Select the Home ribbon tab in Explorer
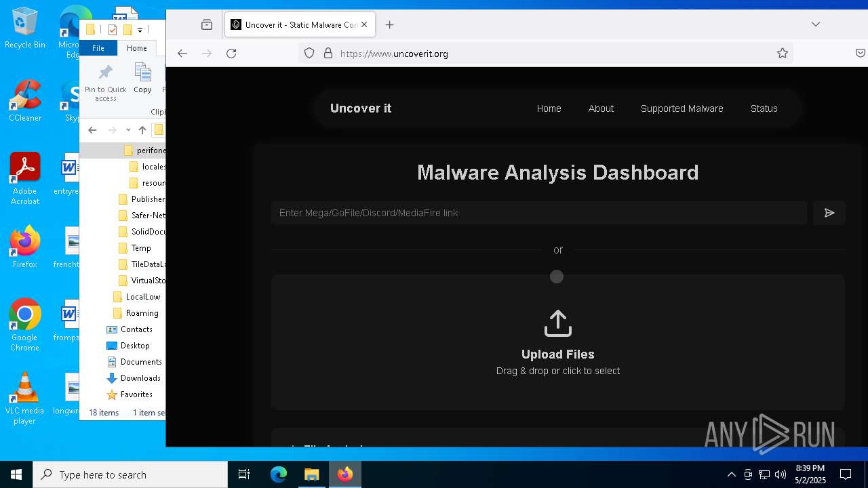The width and height of the screenshot is (868, 488). coord(136,48)
